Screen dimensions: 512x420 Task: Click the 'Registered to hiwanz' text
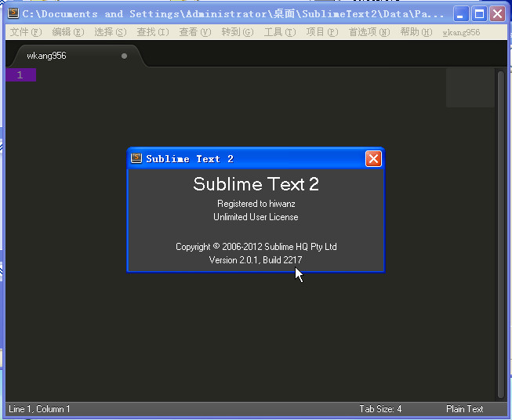click(x=256, y=204)
